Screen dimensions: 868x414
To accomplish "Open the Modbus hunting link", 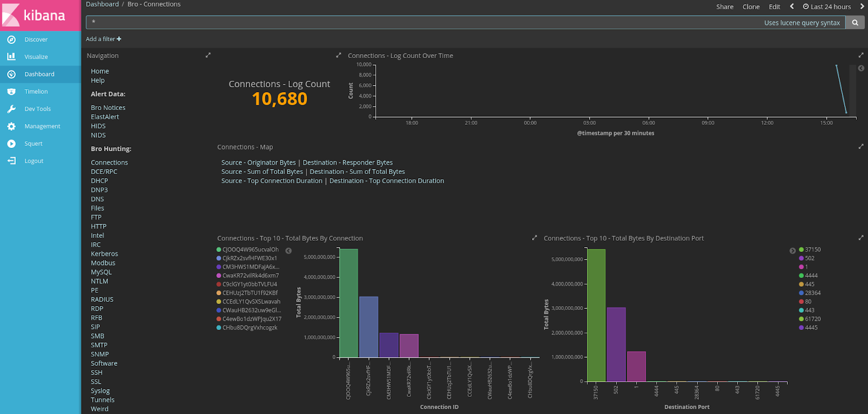I will tap(103, 263).
